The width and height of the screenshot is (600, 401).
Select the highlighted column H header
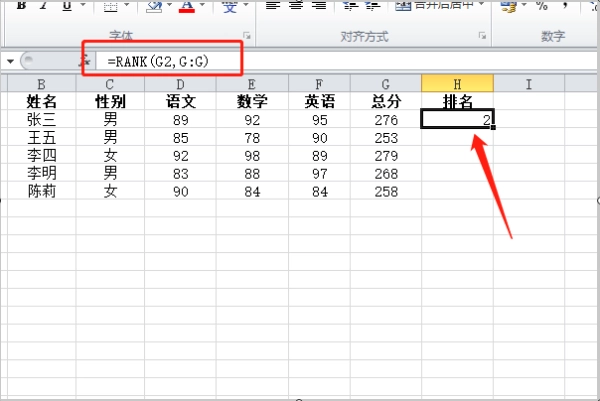(457, 84)
